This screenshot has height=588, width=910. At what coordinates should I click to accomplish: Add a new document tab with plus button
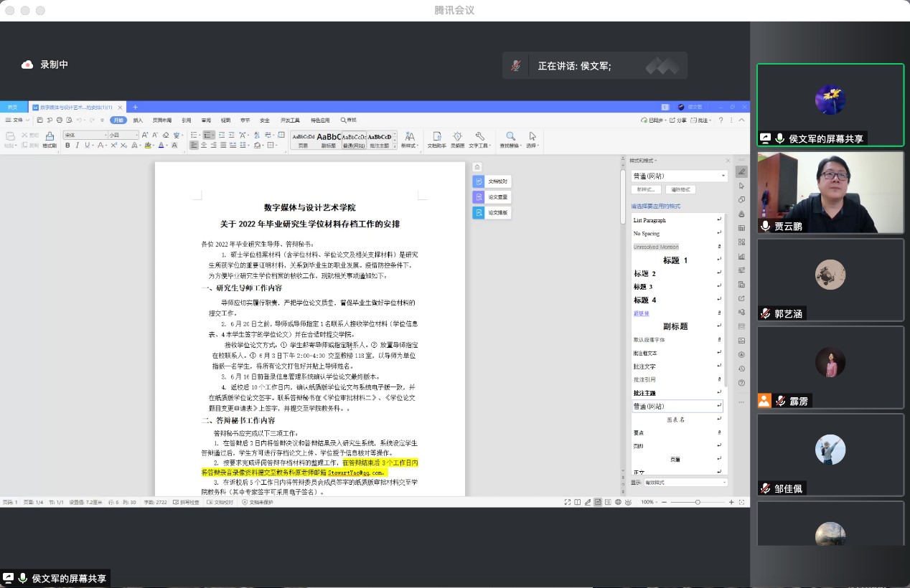[x=135, y=107]
